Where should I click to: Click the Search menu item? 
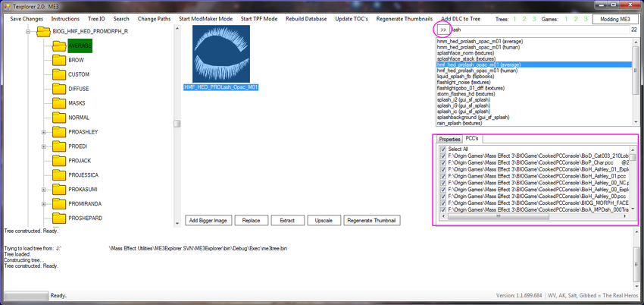121,19
